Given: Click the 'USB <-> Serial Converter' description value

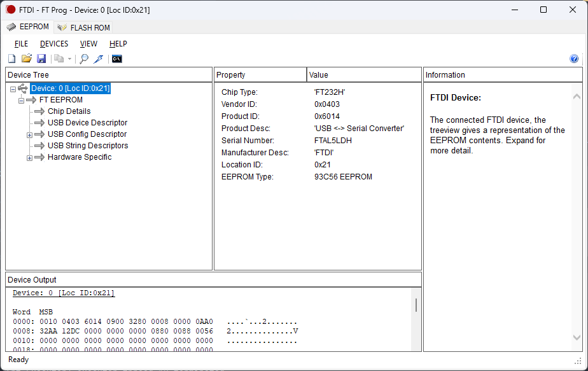Looking at the screenshot, I should [x=359, y=129].
